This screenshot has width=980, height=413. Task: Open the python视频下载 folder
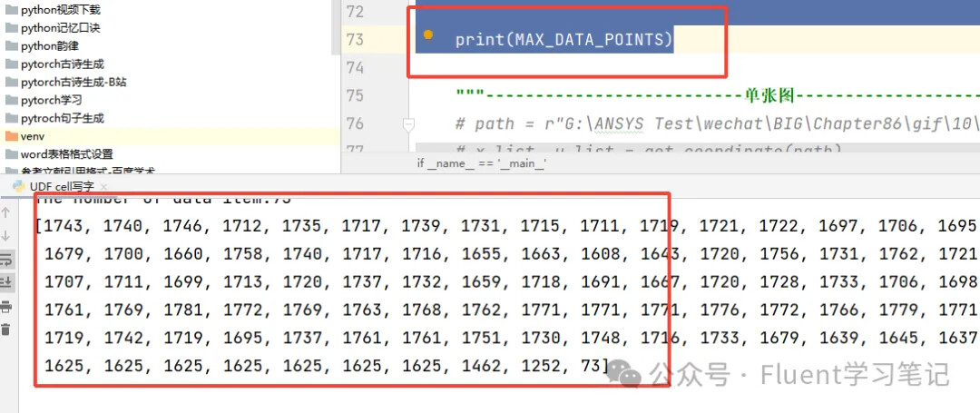[59, 10]
